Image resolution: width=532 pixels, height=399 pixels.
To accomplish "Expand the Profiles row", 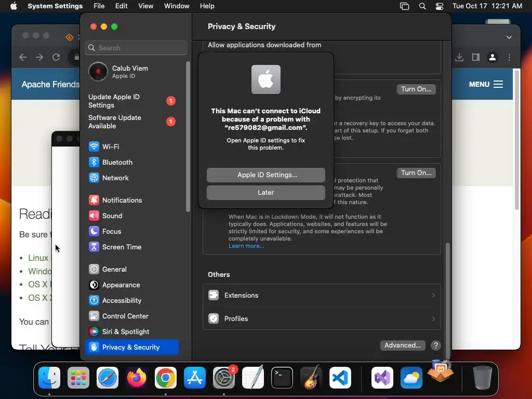I will coord(321,318).
